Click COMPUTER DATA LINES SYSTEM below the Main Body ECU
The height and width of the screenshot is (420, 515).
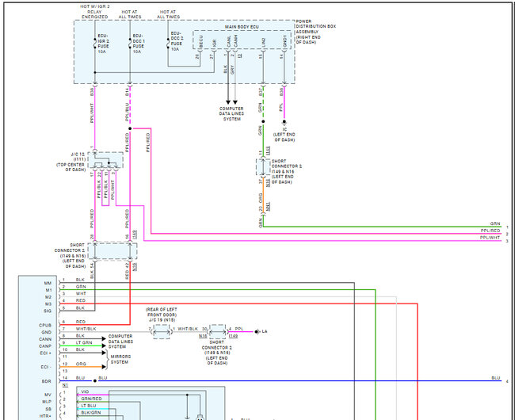click(x=231, y=113)
